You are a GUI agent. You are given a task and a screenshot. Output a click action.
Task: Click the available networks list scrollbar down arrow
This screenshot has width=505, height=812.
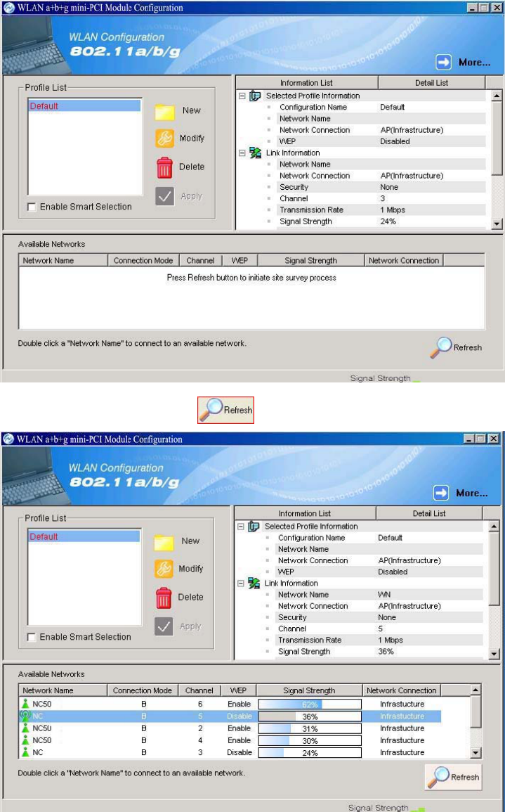pos(476,753)
